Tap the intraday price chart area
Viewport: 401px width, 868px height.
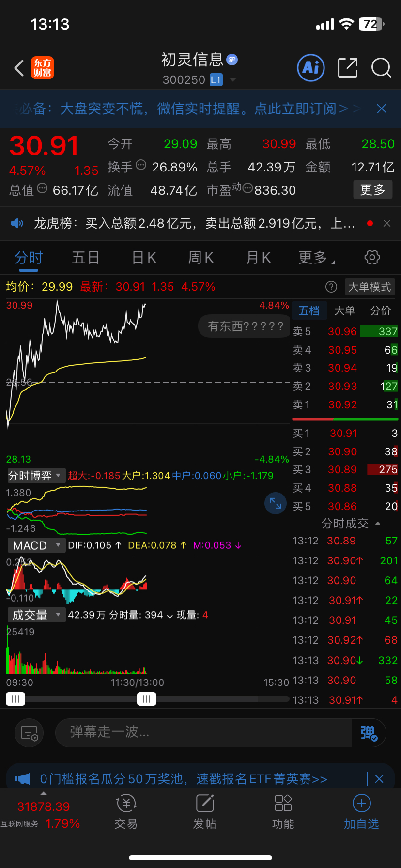pos(148,383)
